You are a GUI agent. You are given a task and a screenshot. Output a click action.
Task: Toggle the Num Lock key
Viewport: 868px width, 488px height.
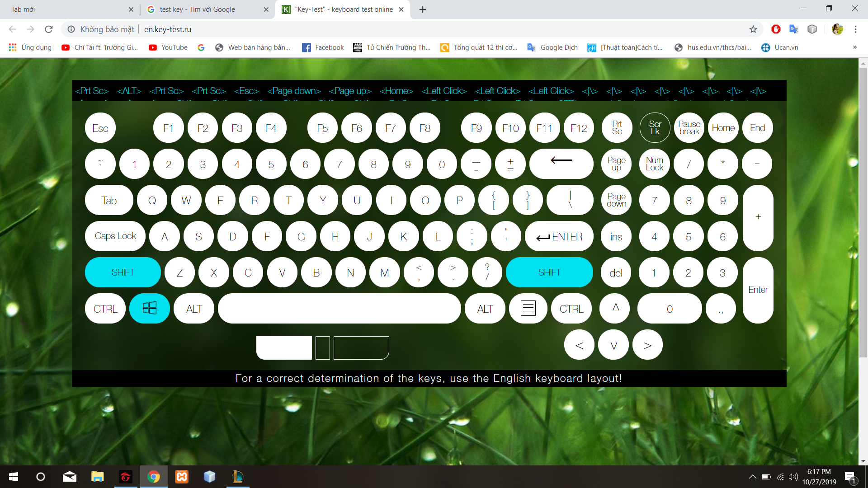[x=654, y=164]
